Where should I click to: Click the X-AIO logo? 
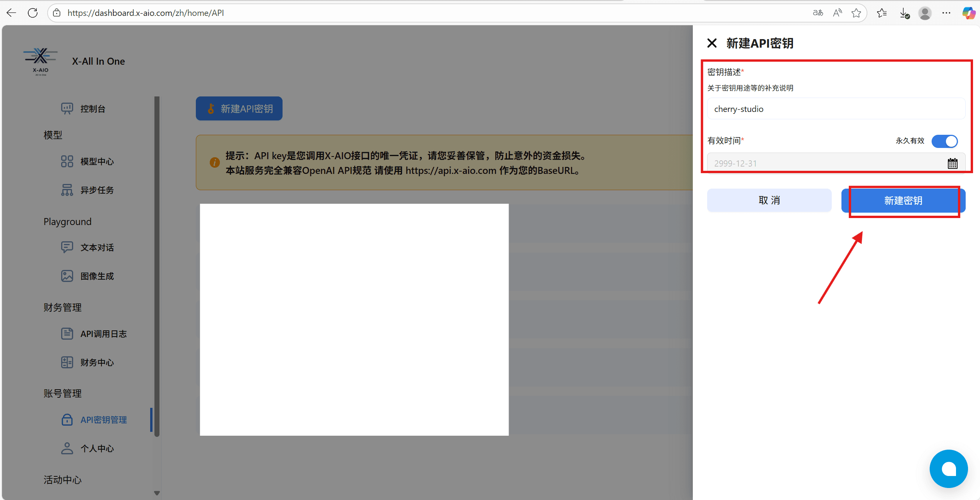[x=40, y=61]
